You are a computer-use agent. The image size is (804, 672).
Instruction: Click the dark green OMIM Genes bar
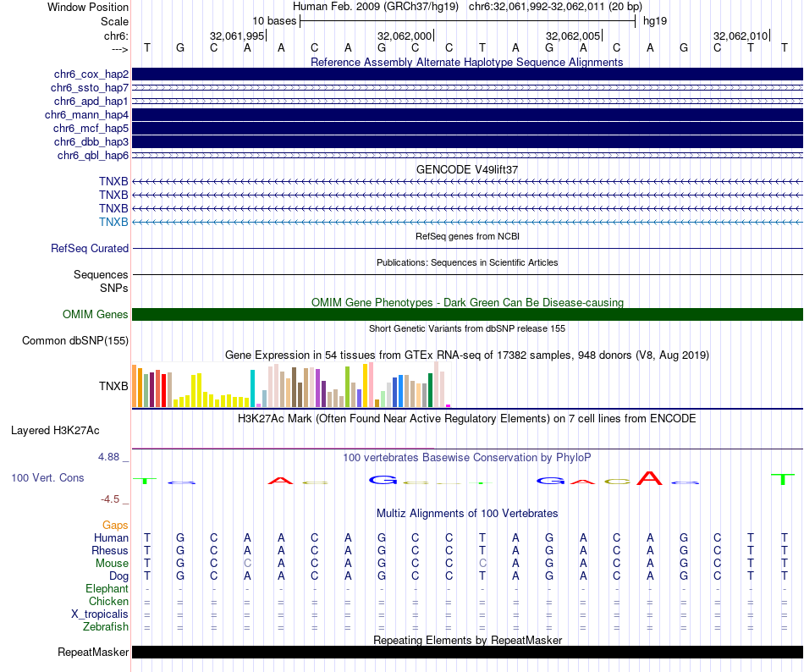467,314
